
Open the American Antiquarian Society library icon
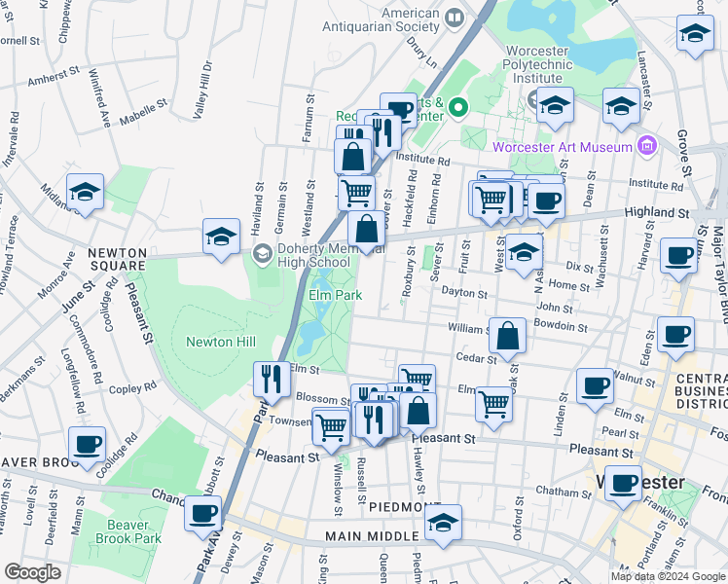click(x=455, y=19)
